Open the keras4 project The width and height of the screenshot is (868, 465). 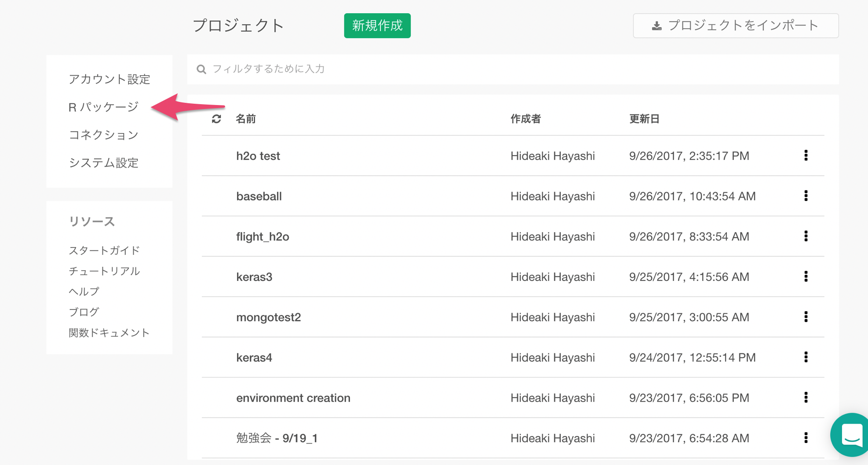[x=254, y=357]
